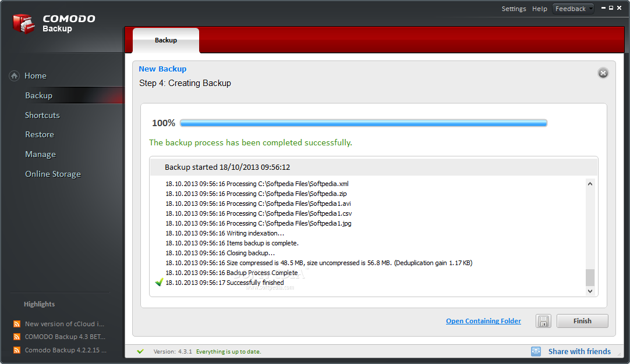
Task: Open Shortcuts in the sidebar
Action: [42, 115]
